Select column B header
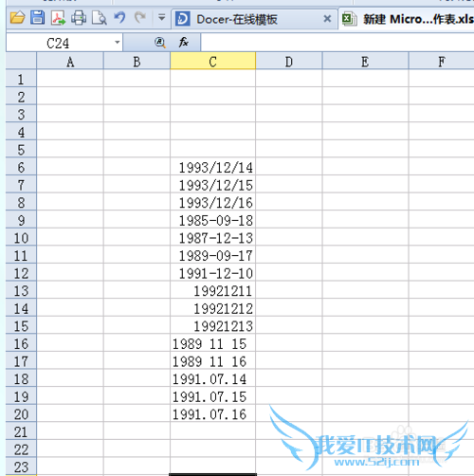 (x=137, y=61)
